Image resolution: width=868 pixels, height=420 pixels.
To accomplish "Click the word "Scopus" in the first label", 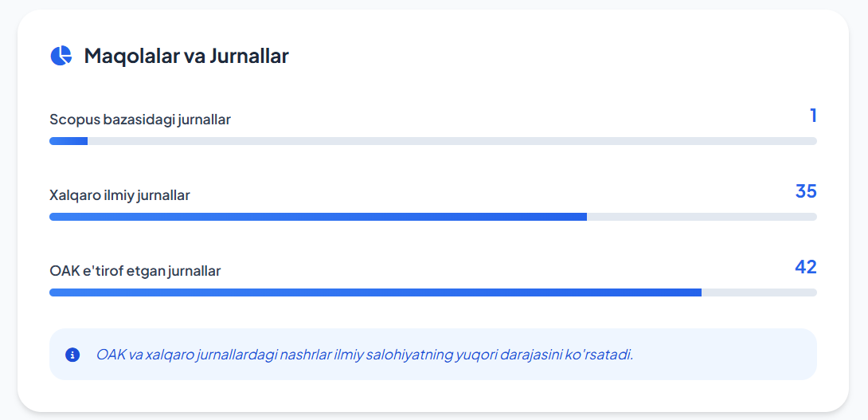I will [x=72, y=120].
